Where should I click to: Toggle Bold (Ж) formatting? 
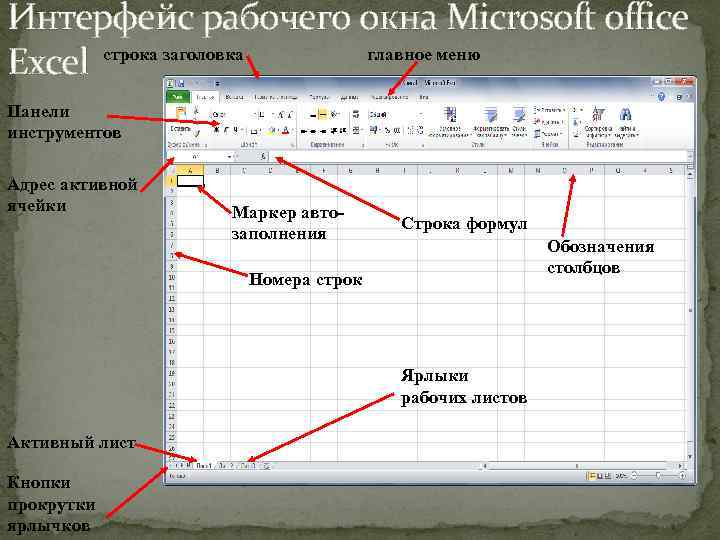[x=216, y=130]
